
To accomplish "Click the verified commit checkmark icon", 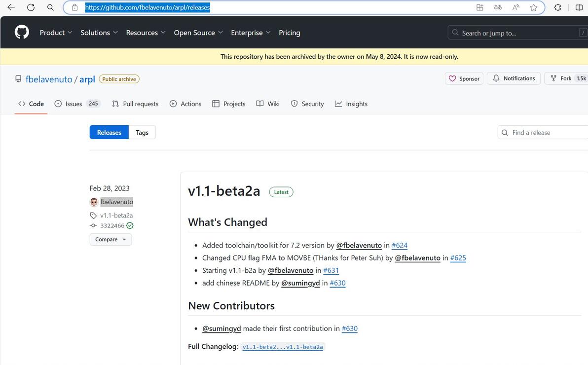I will (x=130, y=226).
